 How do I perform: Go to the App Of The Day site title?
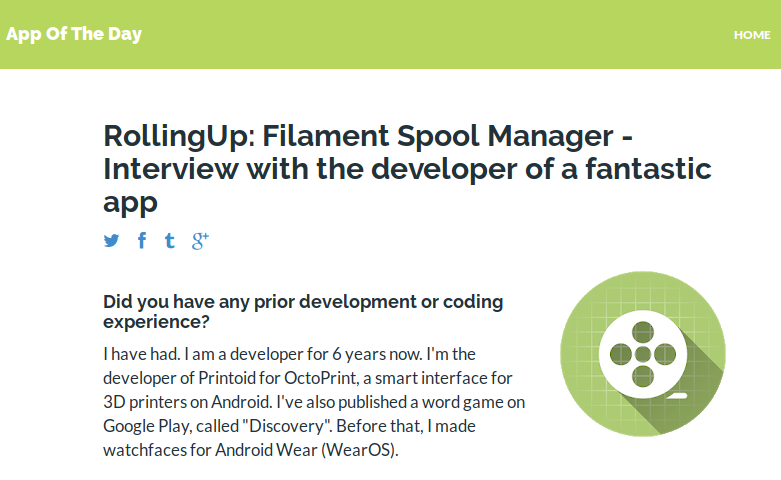(74, 34)
